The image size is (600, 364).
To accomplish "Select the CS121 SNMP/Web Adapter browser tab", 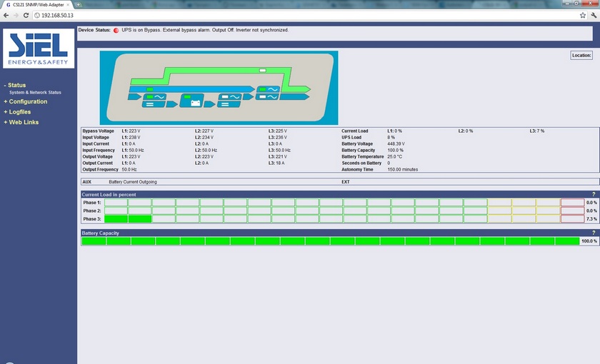I will click(x=37, y=4).
